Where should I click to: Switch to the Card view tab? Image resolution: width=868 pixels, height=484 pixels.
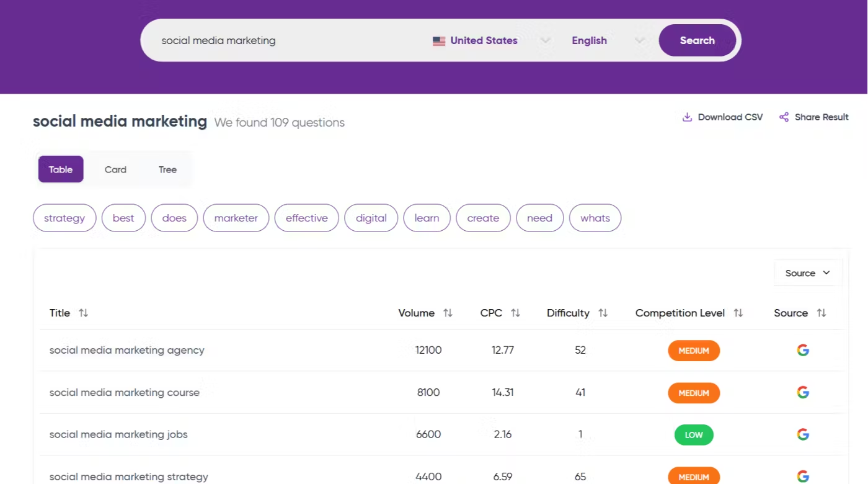[115, 169]
